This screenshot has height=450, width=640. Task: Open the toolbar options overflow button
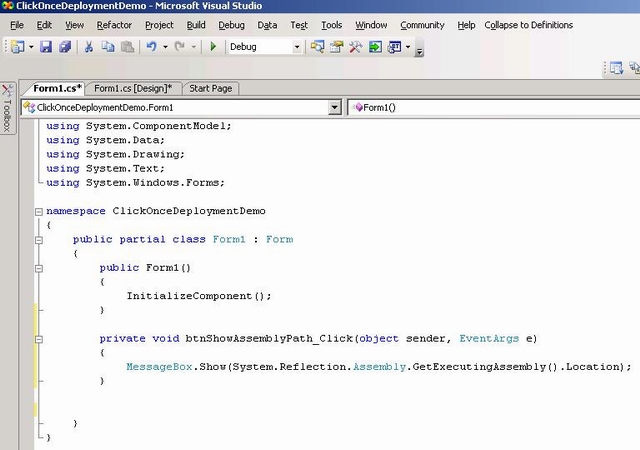pos(419,51)
